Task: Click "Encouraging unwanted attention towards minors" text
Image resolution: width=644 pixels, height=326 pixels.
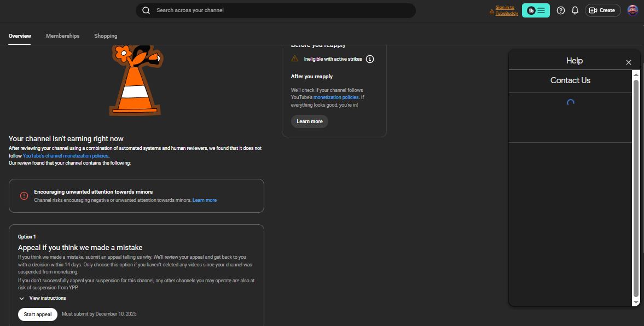Action: 93,192
